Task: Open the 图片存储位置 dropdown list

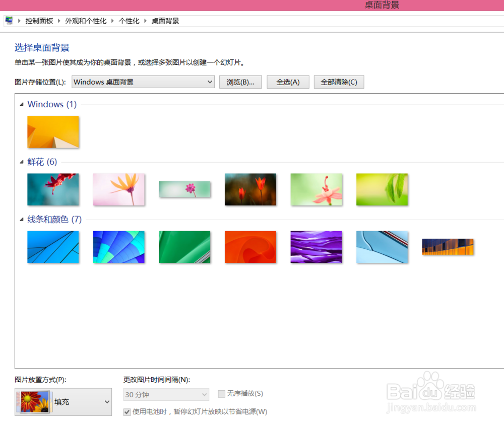Action: point(143,82)
